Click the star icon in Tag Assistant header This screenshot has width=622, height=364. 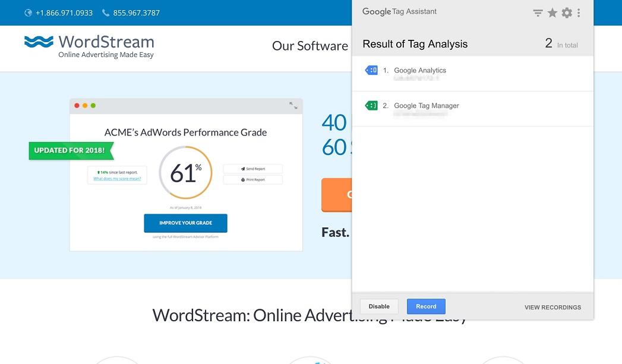coord(552,12)
